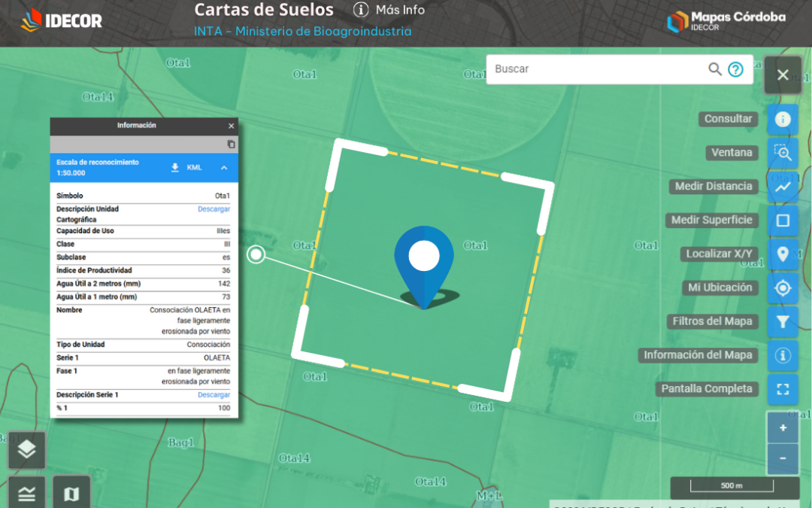Click INTA - Ministerio de Bioagroindustria subtitle
The image size is (812, 508).
(302, 31)
